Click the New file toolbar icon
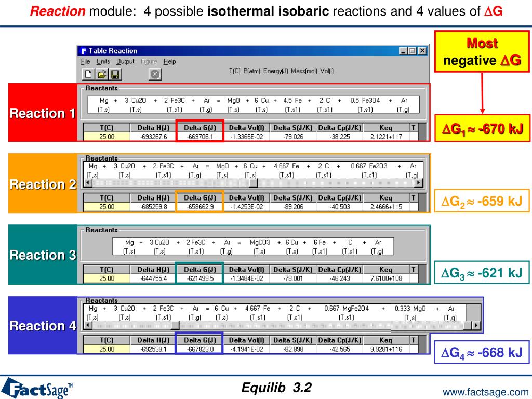 point(88,74)
